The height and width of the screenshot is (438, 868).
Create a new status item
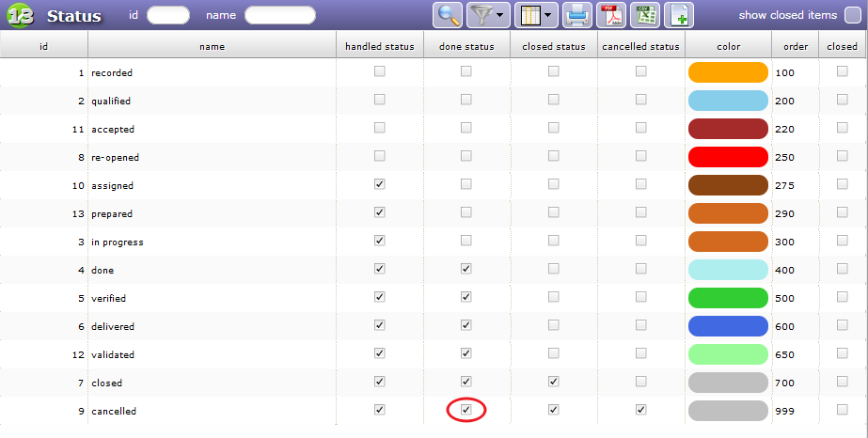click(679, 15)
